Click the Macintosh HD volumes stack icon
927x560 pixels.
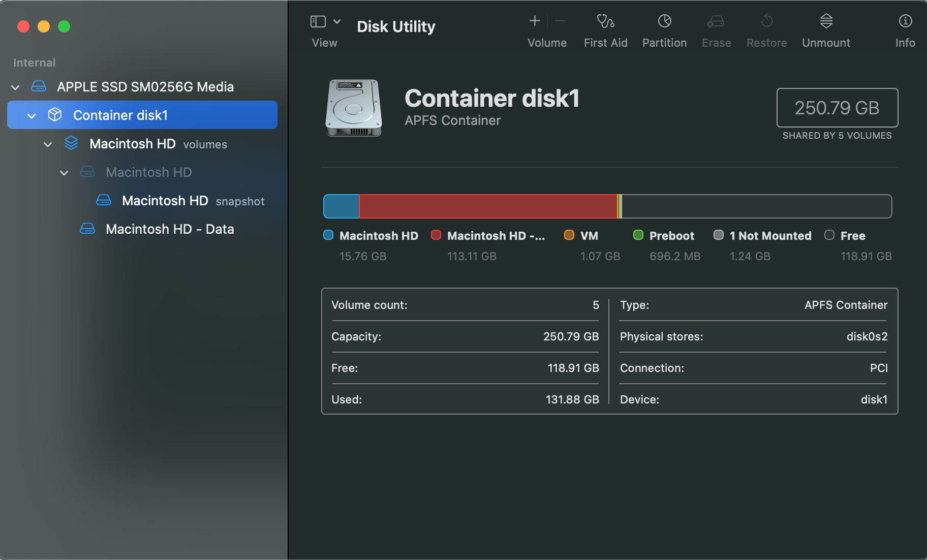coord(71,143)
